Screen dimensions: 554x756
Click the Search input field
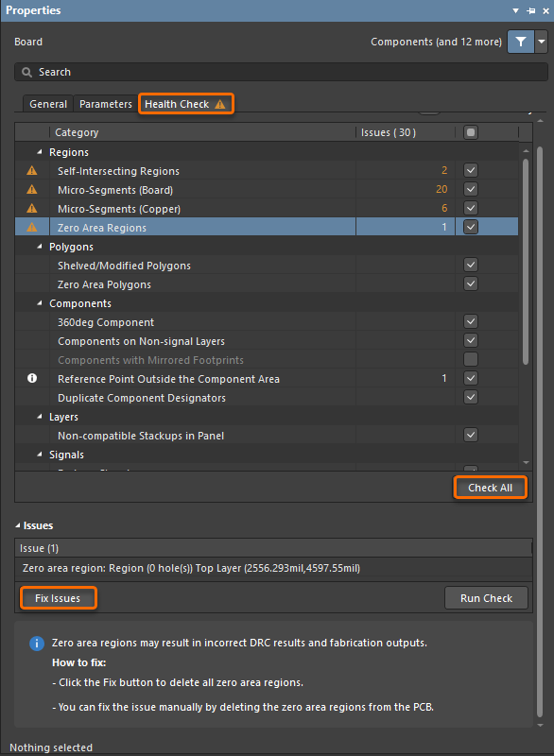(281, 72)
